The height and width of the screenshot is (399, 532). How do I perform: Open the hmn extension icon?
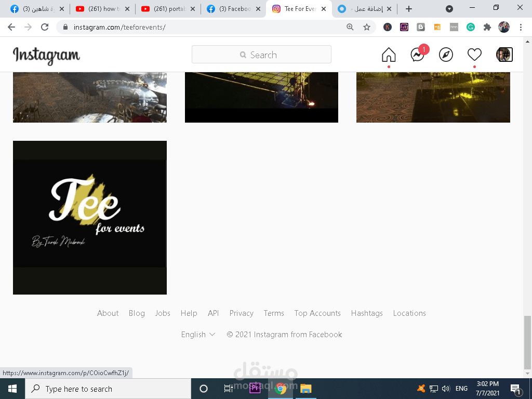pos(454,27)
